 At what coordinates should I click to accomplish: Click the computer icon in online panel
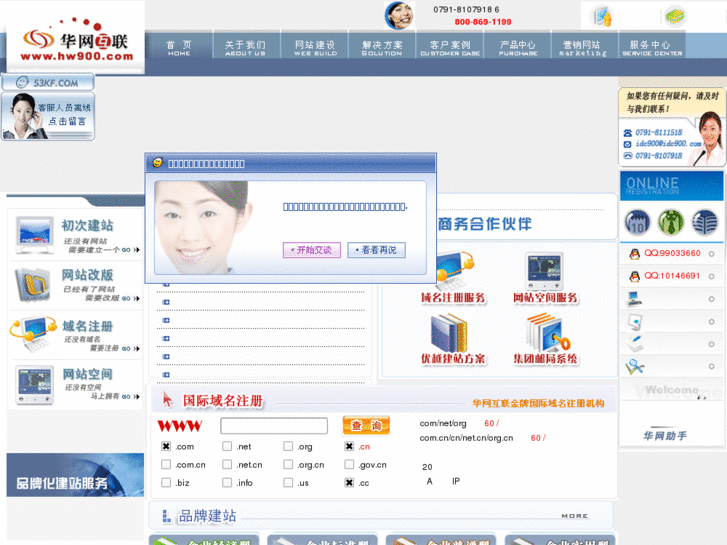(634, 299)
